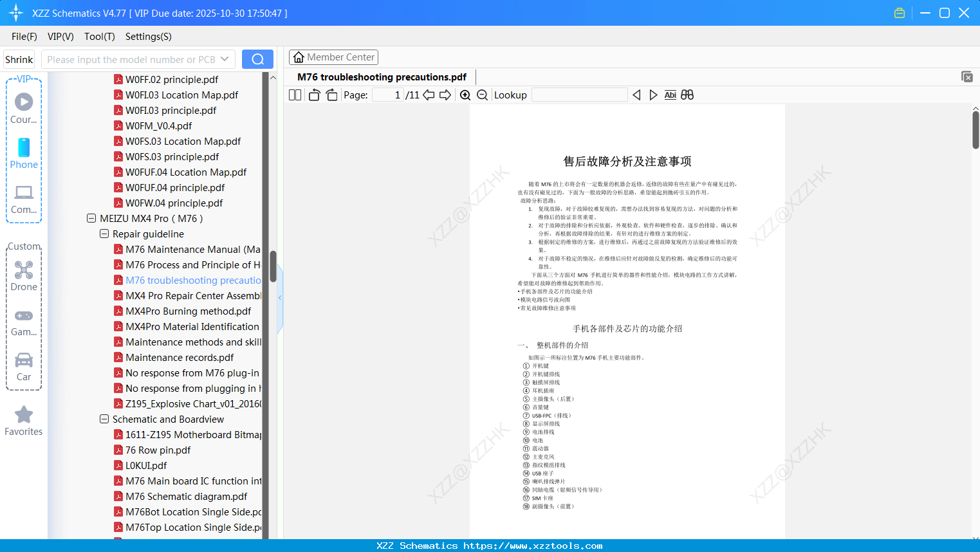Select the two-page view icon
The image size is (980, 552).
(x=294, y=95)
